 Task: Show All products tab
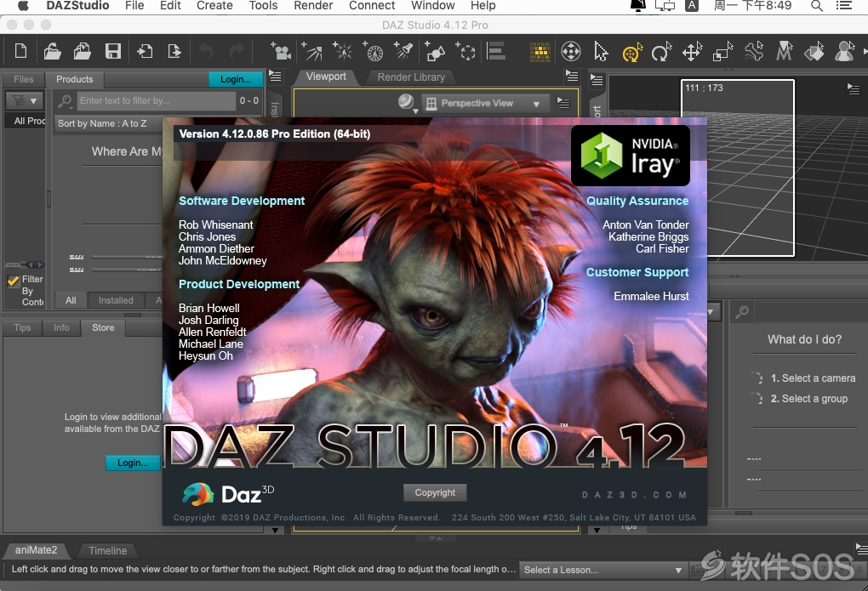[x=71, y=300]
